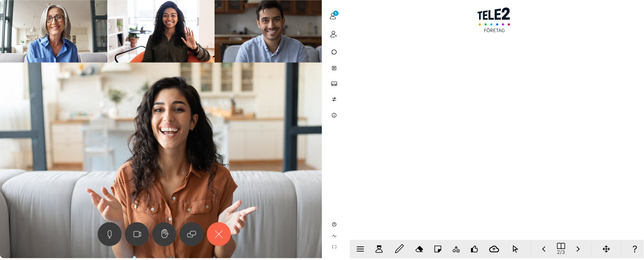Select the pointer cursor tool
This screenshot has height=260, width=644.
515,249
